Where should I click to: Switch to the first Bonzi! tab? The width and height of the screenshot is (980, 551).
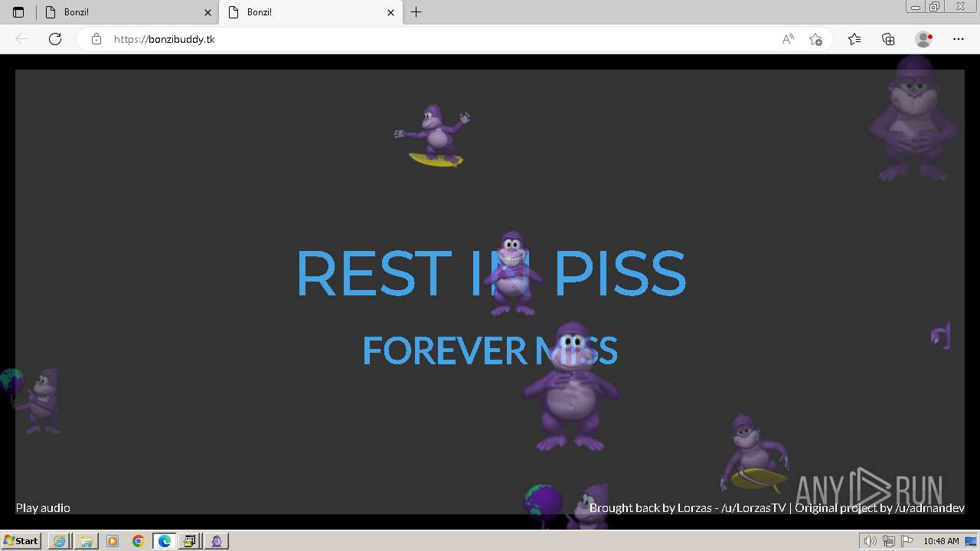click(x=127, y=12)
